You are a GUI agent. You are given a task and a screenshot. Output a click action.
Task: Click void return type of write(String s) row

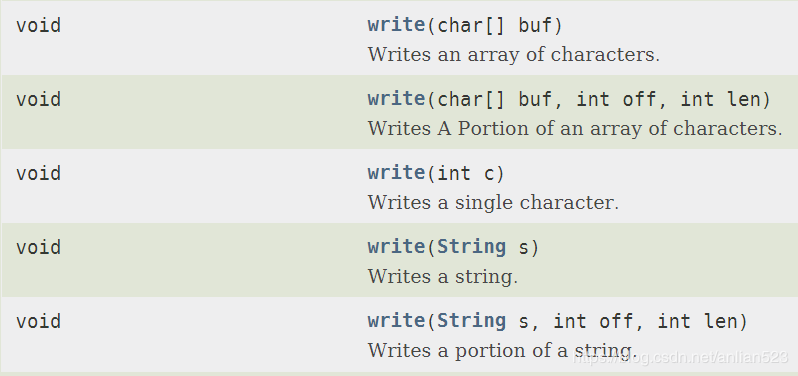click(39, 247)
